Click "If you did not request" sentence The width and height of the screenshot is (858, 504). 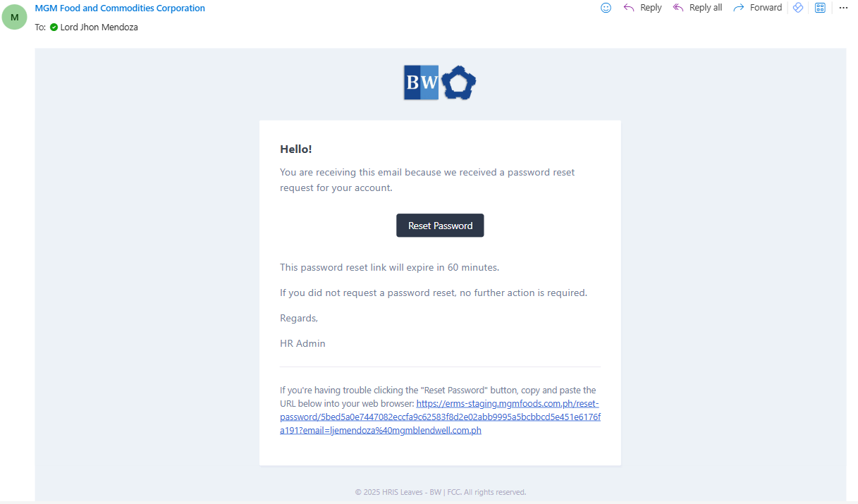(x=434, y=293)
